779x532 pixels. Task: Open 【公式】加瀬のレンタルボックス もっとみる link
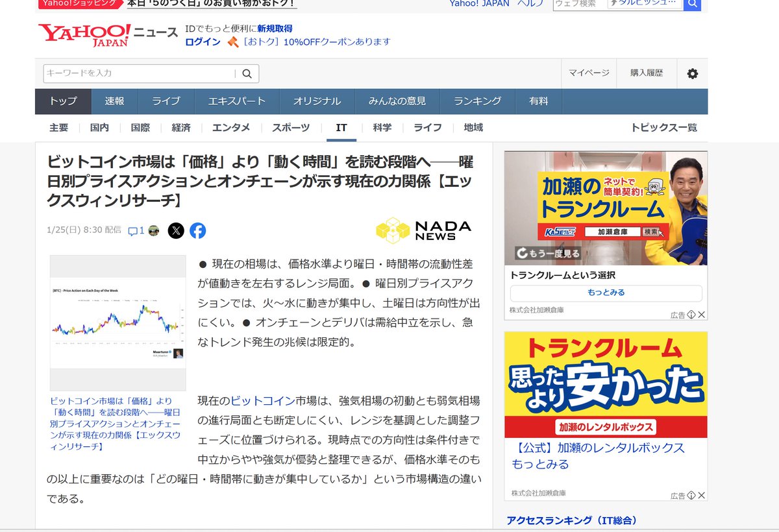(598, 456)
